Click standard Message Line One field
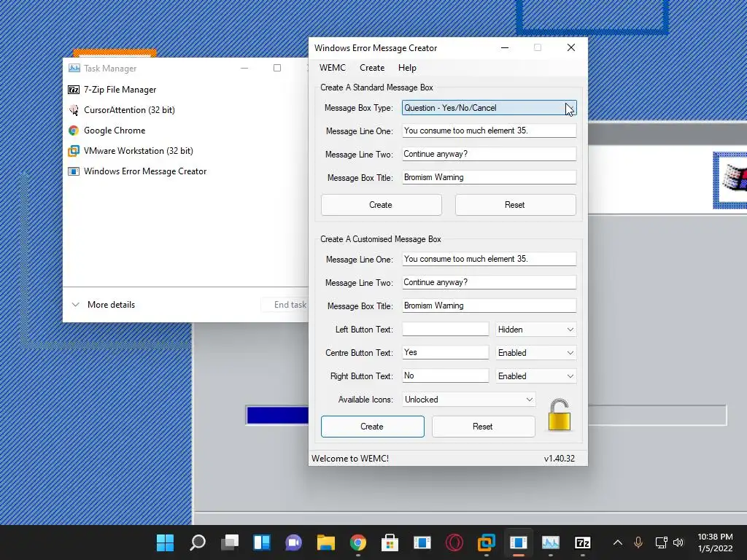This screenshot has height=560, width=747. pyautogui.click(x=489, y=131)
